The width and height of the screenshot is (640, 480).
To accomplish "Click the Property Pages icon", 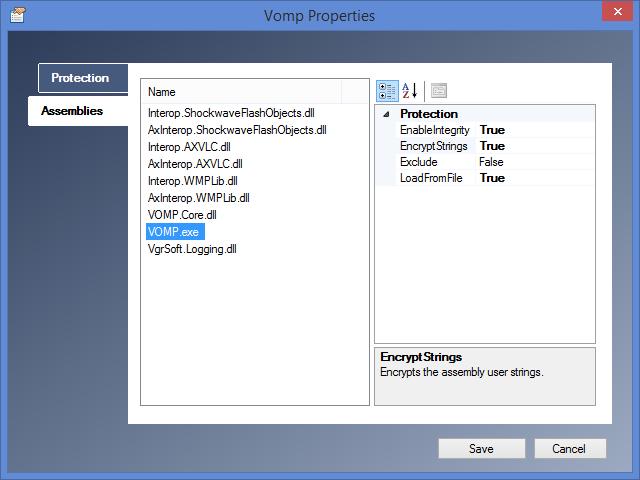I will click(438, 91).
